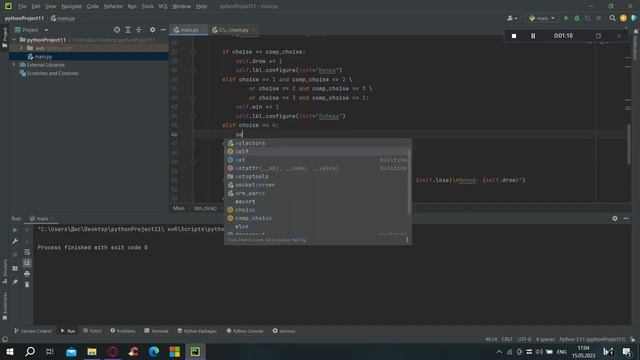Screen dimensions: 640x360
Task: Select 'assert' keyword suggestion
Action: pos(318,202)
